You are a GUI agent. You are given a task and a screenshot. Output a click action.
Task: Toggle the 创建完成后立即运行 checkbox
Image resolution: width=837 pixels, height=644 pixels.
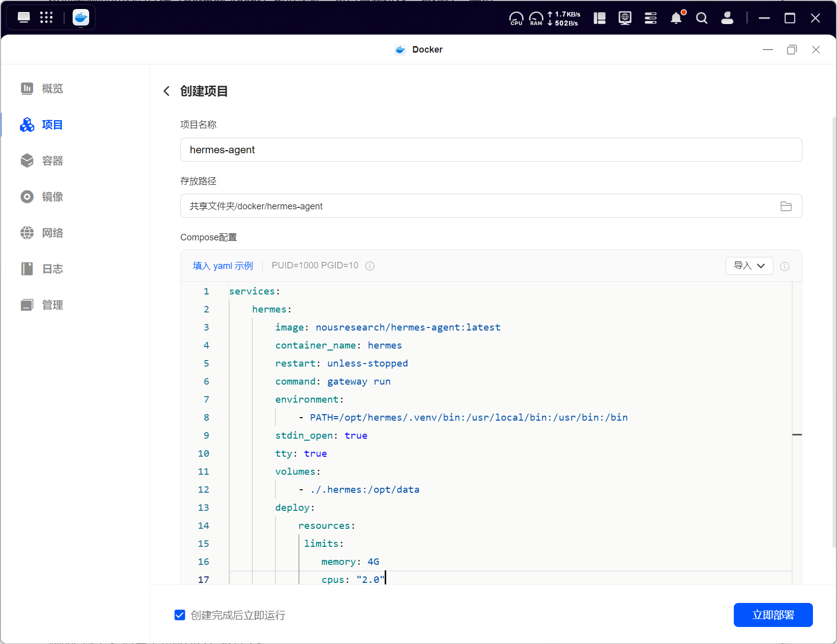pyautogui.click(x=180, y=615)
